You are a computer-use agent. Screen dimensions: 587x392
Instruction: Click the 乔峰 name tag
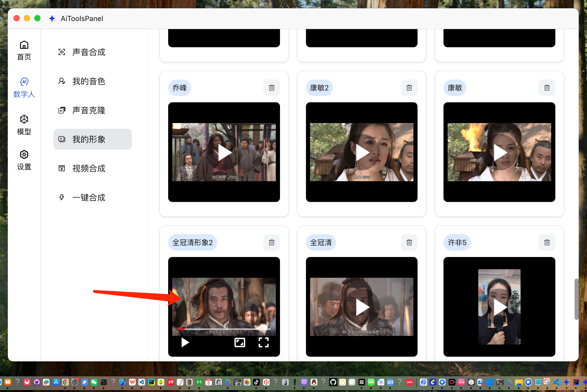180,88
